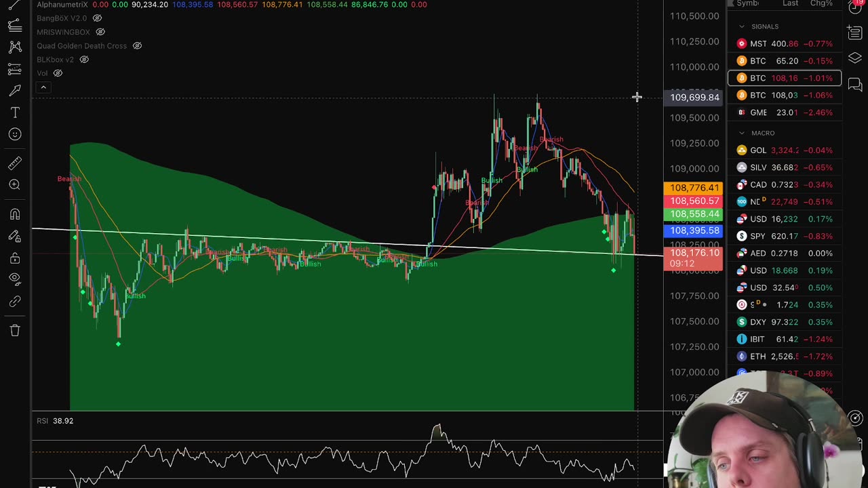The image size is (868, 488).
Task: Open the SPY watchlist row
Action: point(785,236)
